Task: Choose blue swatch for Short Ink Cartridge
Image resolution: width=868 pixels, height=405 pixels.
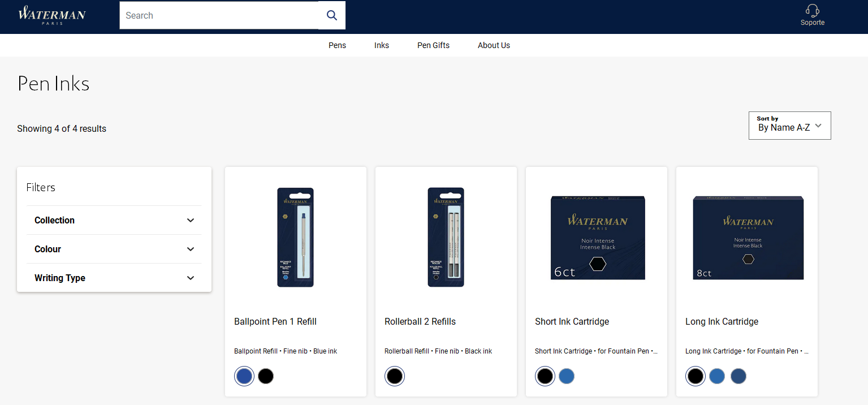Action: click(567, 376)
